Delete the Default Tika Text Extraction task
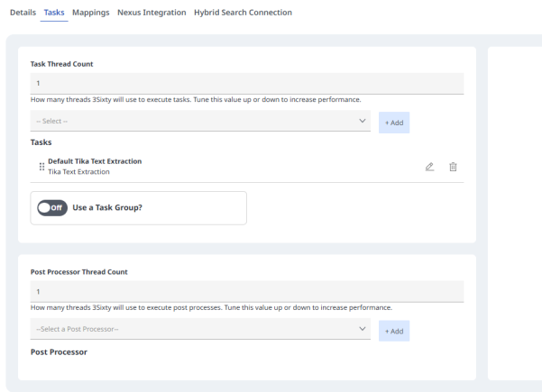 coord(454,167)
